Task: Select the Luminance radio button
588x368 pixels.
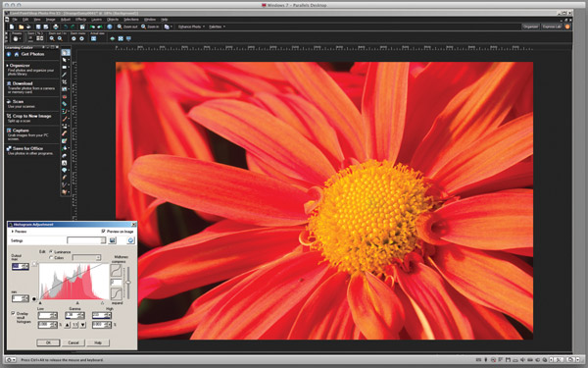Action: (x=51, y=251)
